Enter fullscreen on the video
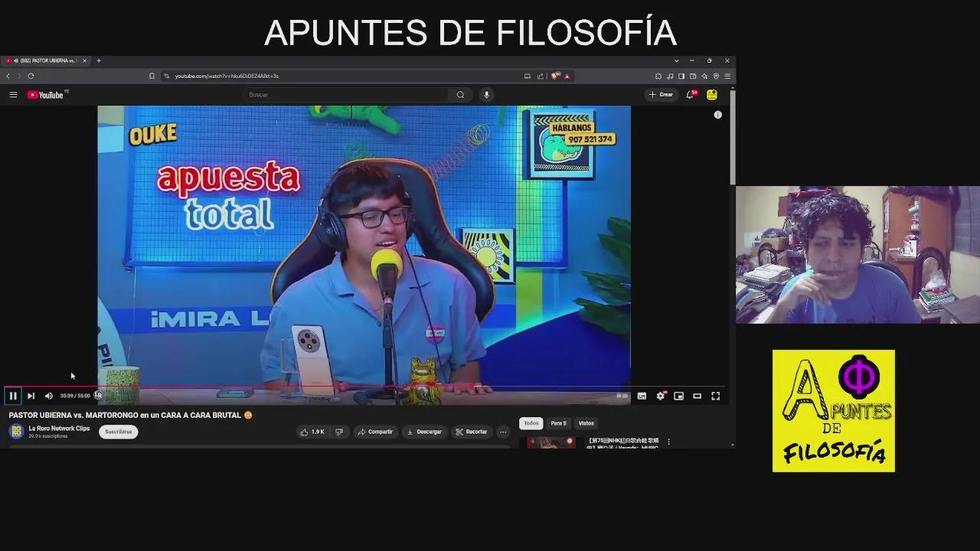 715,396
